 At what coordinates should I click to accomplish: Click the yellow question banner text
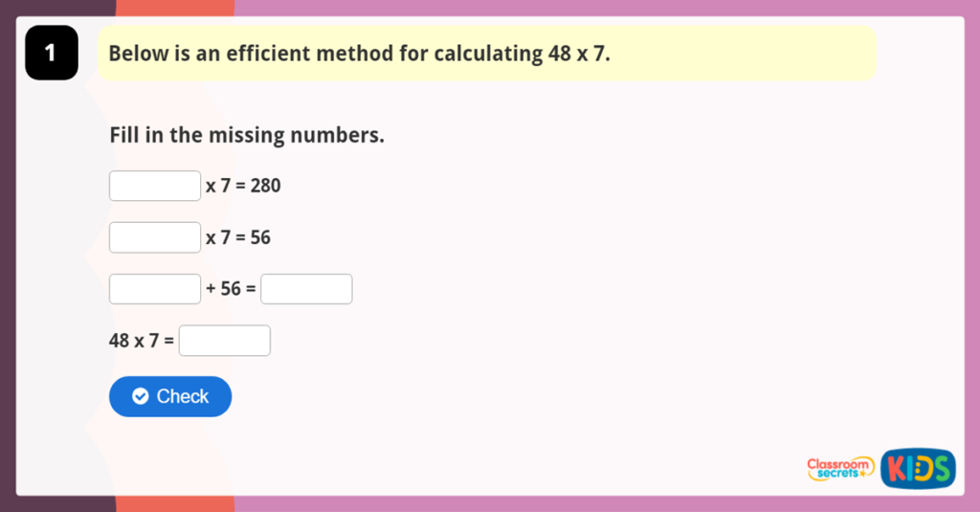(x=359, y=54)
